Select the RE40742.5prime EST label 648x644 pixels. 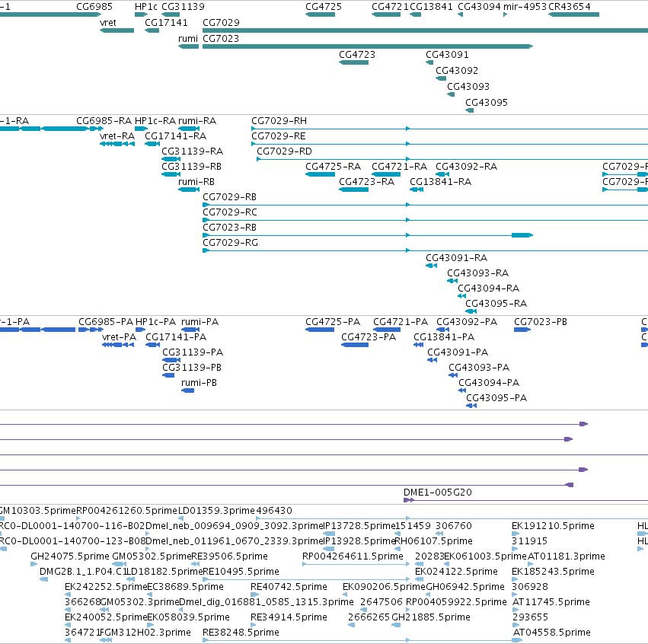289,588
